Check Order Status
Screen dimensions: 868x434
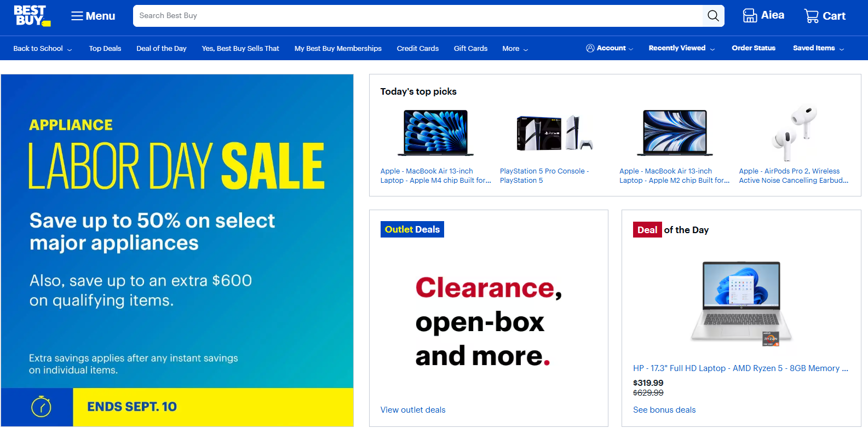point(754,48)
